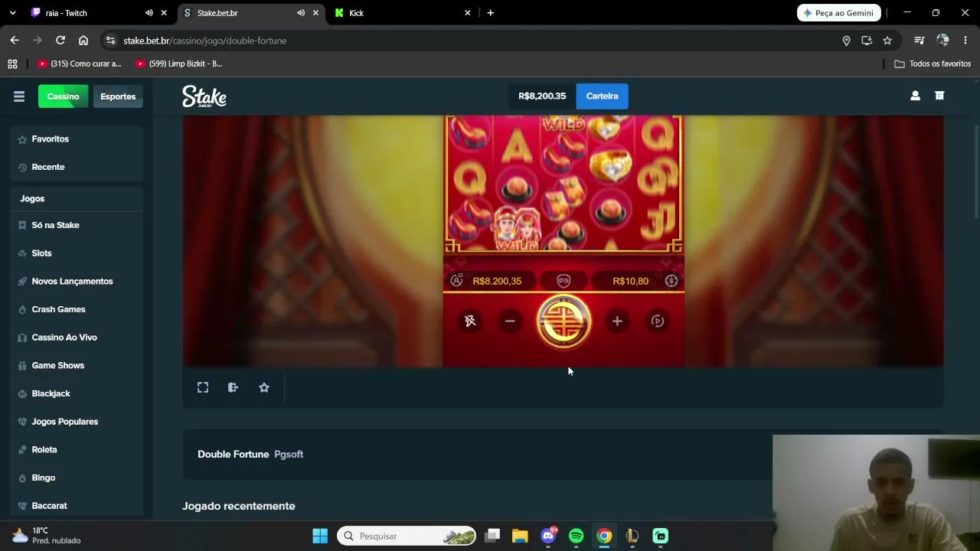This screenshot has width=980, height=551.
Task: Open the Limp Bizkit bookmark
Action: (x=179, y=64)
